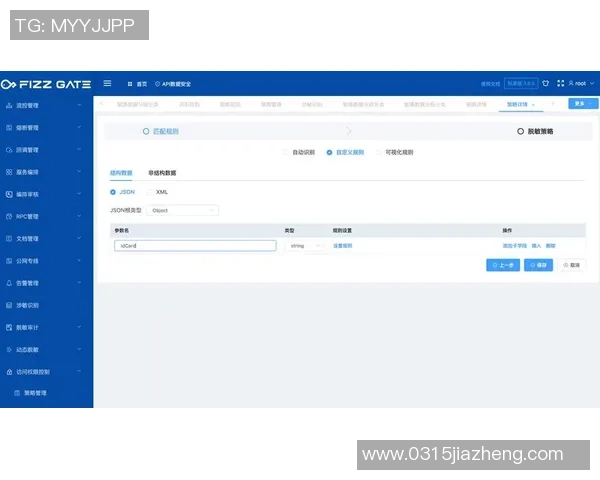Click the 涉敏识别 sidebar icon

9,305
